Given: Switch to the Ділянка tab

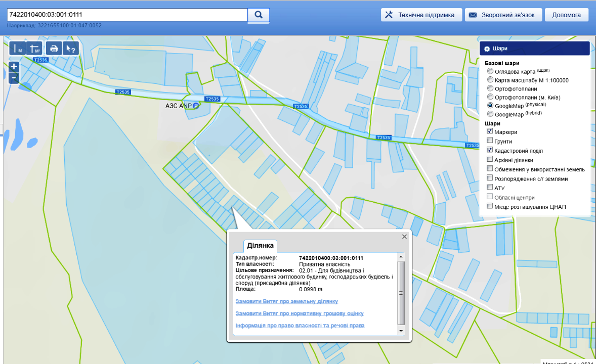Looking at the screenshot, I should (x=261, y=246).
